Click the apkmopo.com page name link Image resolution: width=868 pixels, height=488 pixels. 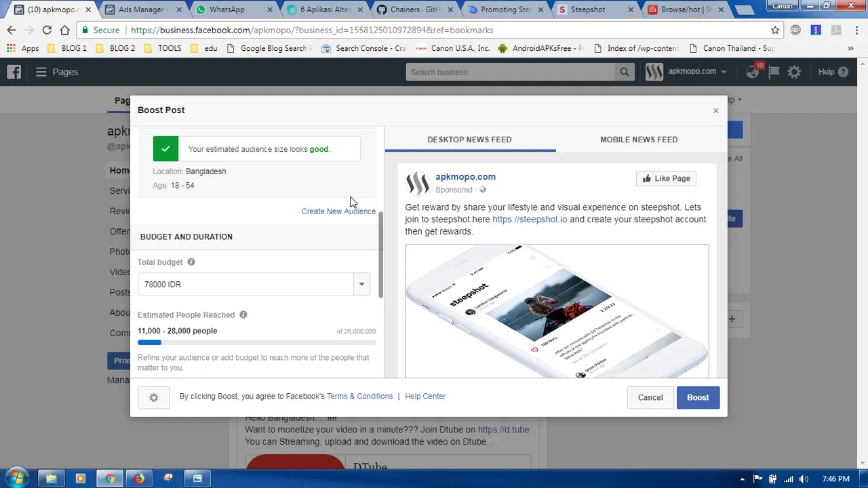(x=465, y=177)
